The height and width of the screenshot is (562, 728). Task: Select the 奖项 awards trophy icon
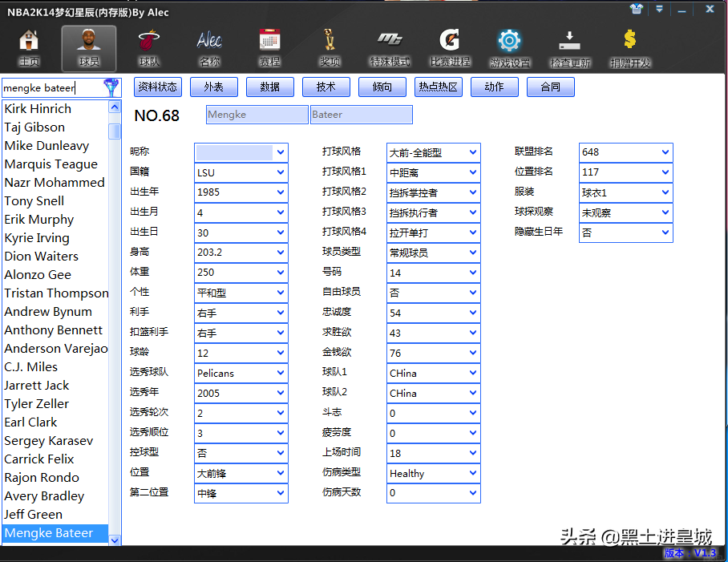[330, 44]
